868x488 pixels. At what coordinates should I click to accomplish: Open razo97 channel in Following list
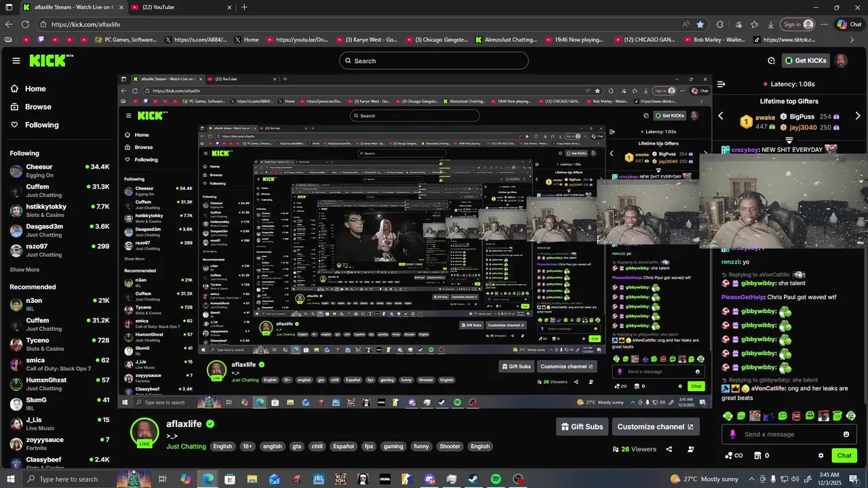60,250
